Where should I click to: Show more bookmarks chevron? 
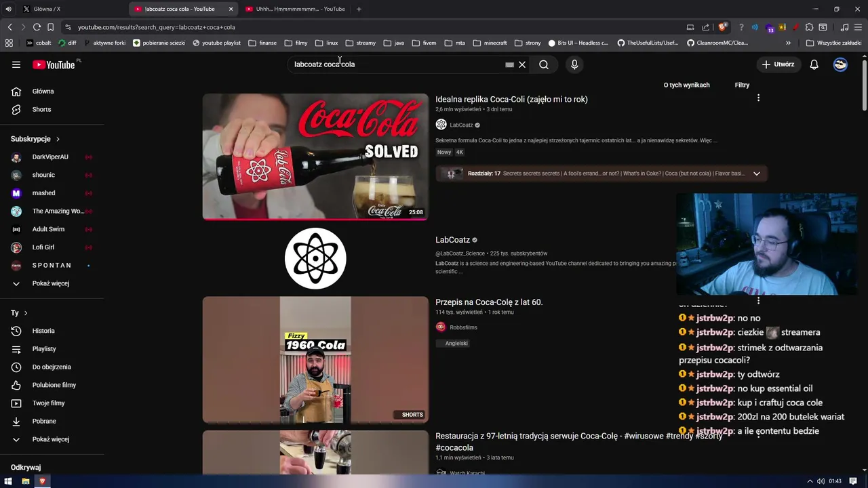[788, 43]
